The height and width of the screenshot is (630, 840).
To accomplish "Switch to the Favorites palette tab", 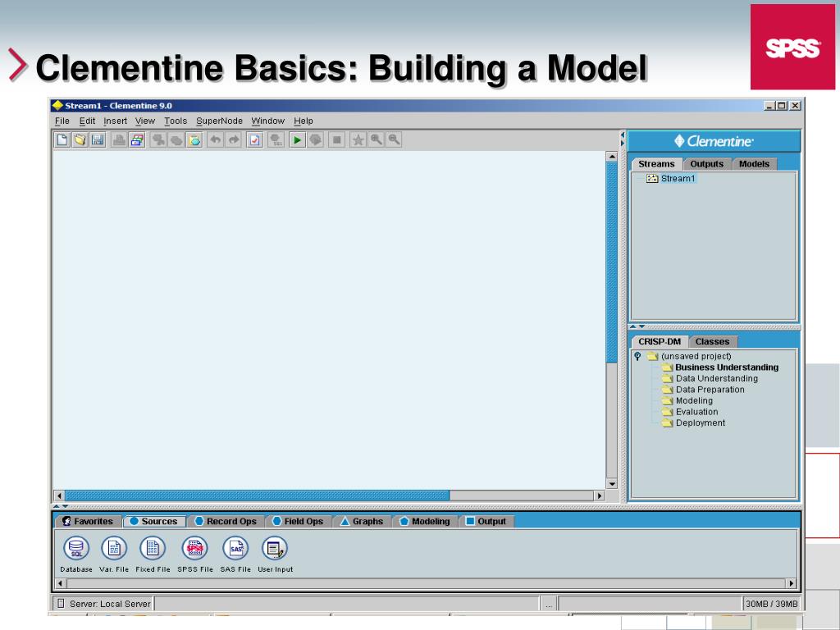I will (88, 521).
